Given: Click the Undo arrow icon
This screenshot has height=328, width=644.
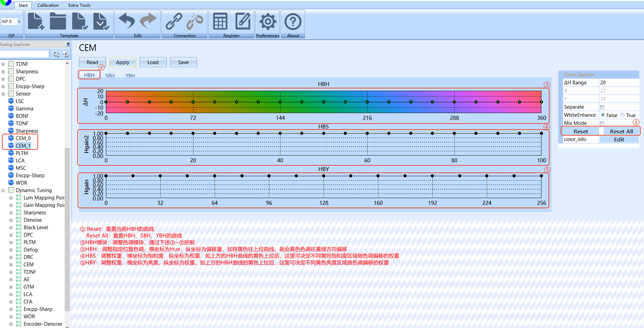Looking at the screenshot, I should coord(127,22).
